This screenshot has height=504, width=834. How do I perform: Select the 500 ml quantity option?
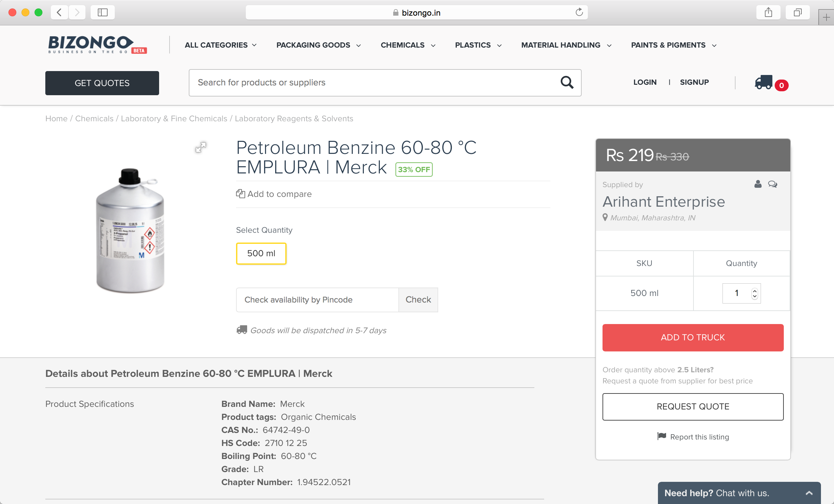click(x=261, y=254)
